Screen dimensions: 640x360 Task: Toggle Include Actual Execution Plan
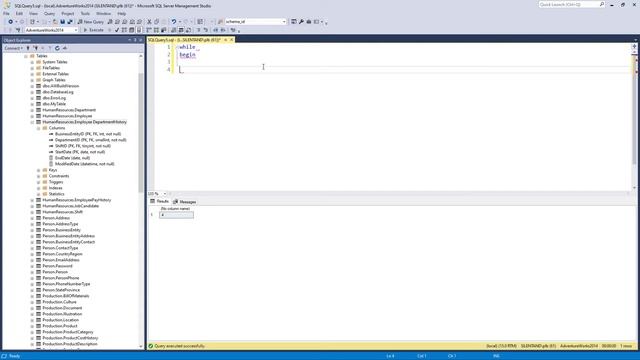pyautogui.click(x=148, y=30)
